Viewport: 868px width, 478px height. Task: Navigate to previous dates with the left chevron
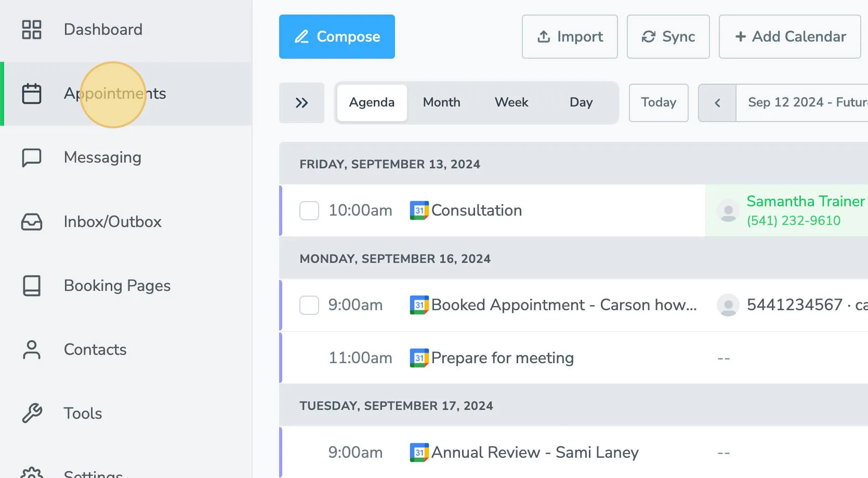point(717,103)
